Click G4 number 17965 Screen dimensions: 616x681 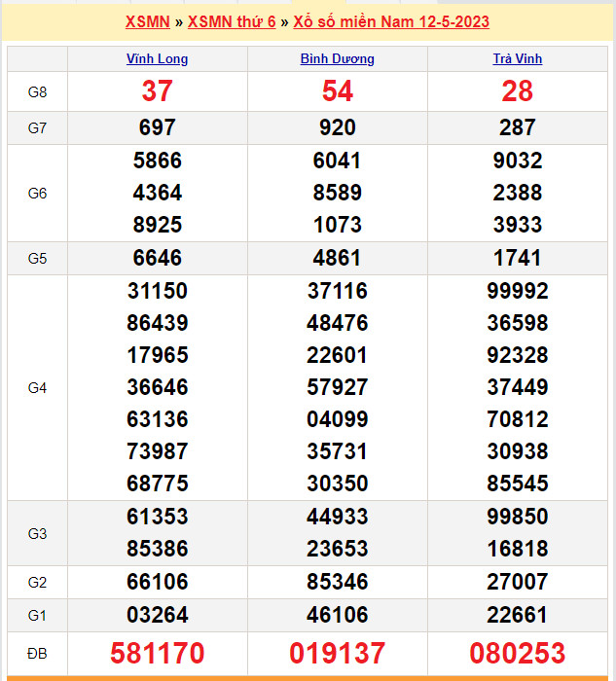158,355
